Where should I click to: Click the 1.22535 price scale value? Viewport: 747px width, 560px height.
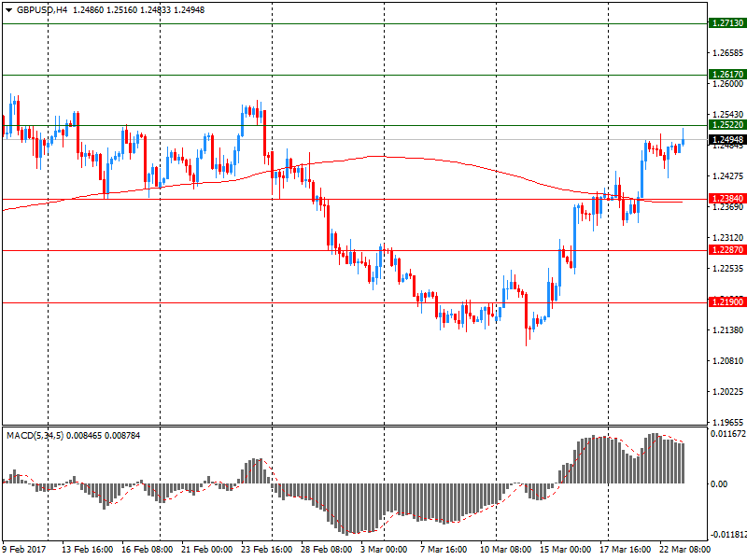(728, 269)
